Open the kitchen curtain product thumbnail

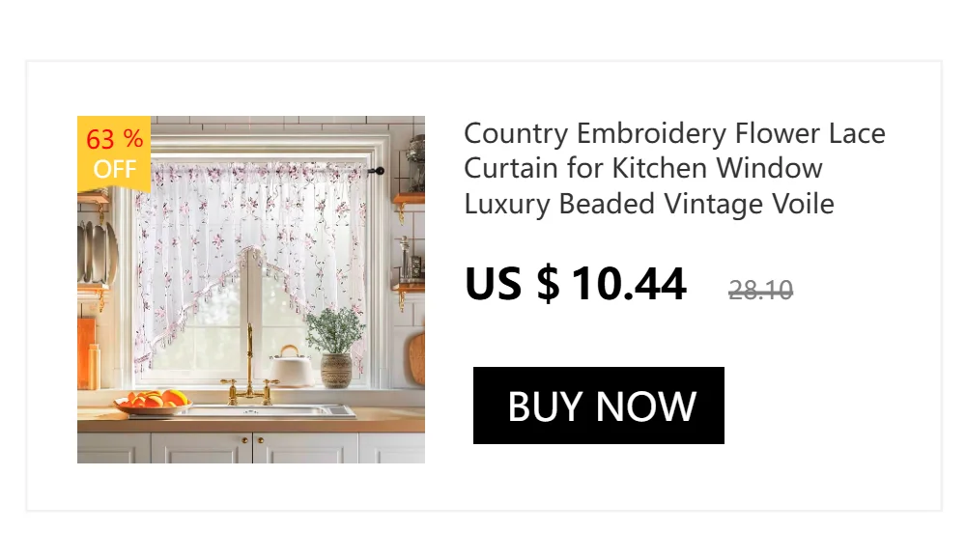[251, 290]
